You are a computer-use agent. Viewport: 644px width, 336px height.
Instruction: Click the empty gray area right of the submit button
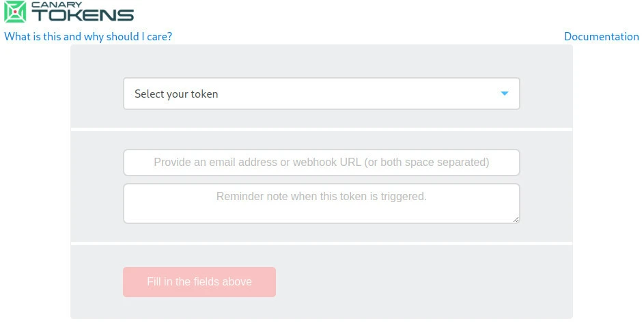(x=423, y=282)
